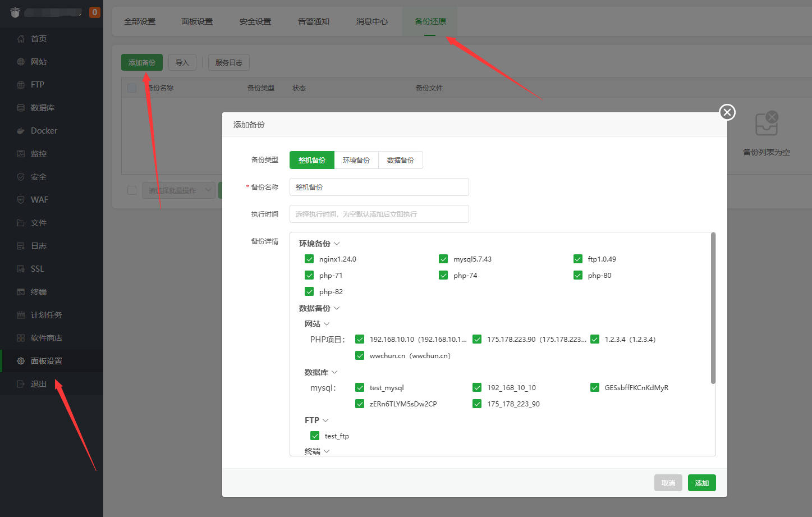The width and height of the screenshot is (812, 517).
Task: Click the Scheduled Tasks (计划任务) icon
Action: pos(21,315)
